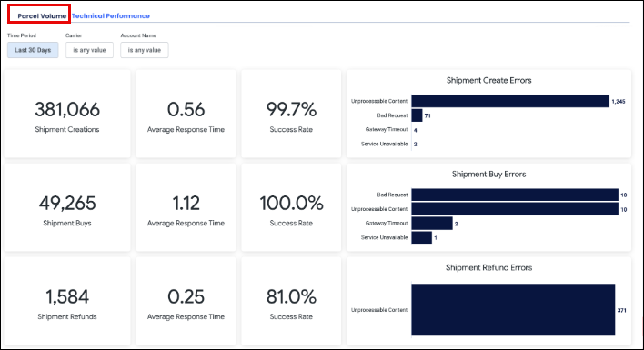Select the Bad Request bar showing 71
This screenshot has height=350, width=644.
[417, 115]
